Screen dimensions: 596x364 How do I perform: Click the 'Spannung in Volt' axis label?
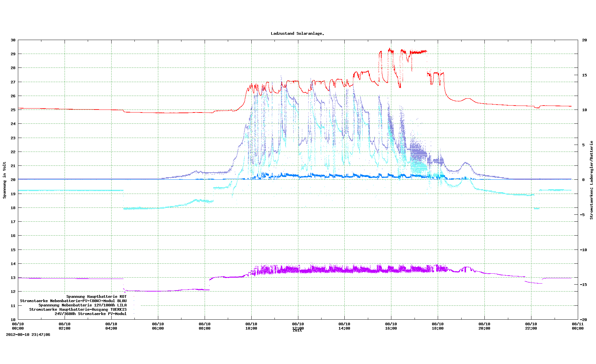pos(5,180)
